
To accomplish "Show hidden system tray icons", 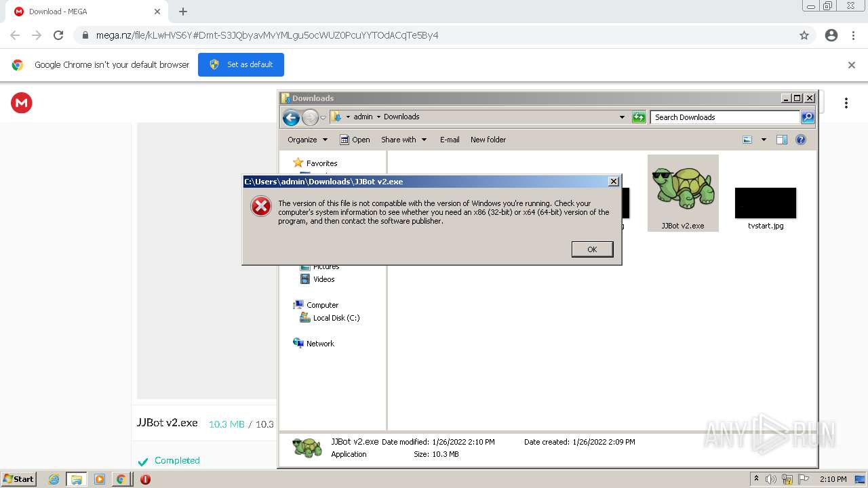I will pos(757,479).
